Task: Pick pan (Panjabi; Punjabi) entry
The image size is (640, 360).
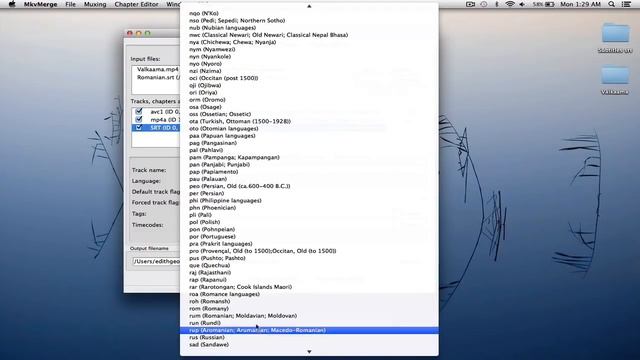Action: 309,164
